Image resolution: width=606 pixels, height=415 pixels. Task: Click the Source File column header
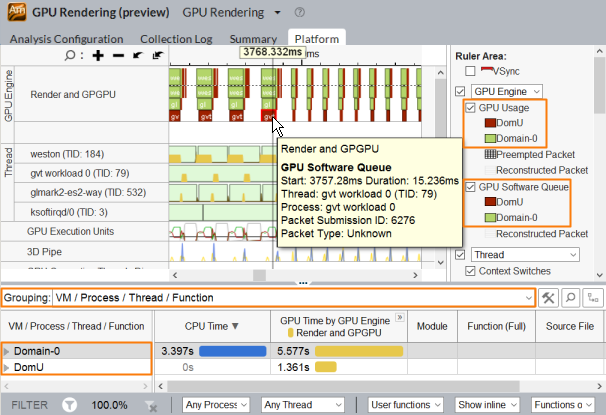(x=570, y=327)
